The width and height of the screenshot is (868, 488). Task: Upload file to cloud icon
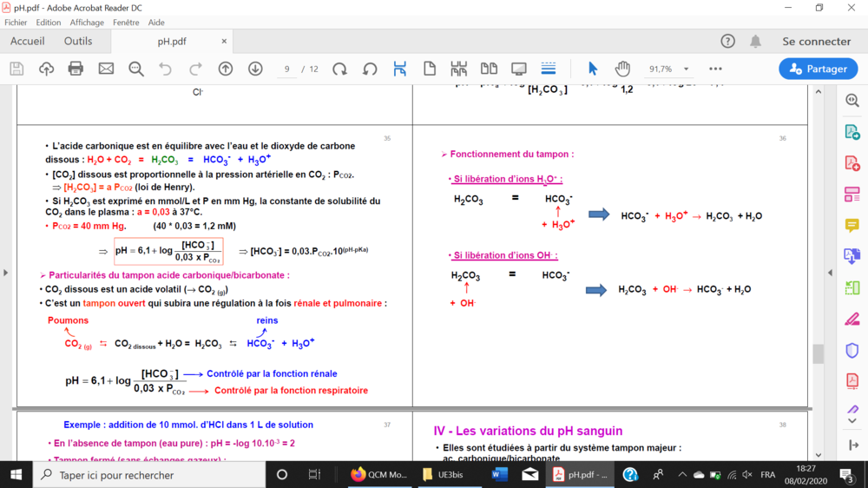(x=46, y=69)
